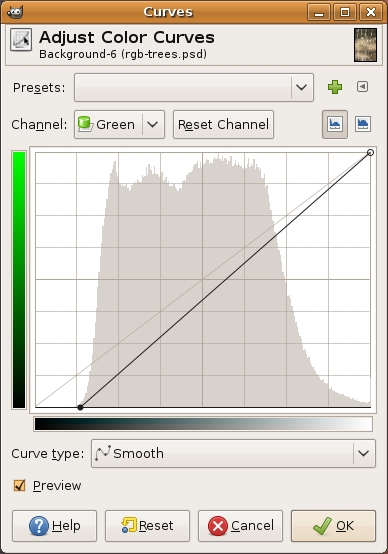The image size is (388, 554).
Task: Toggle the Preview checkbox
Action: (20, 485)
